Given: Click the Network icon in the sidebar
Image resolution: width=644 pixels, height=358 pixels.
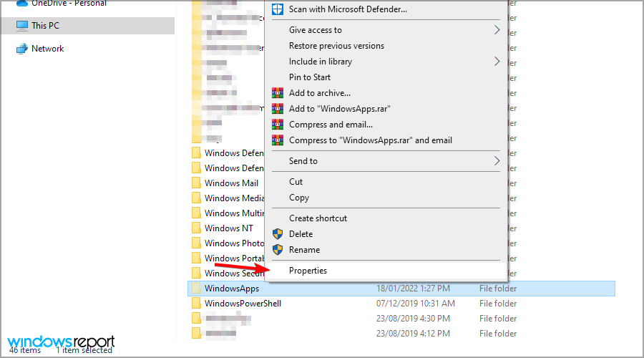Looking at the screenshot, I should click(x=22, y=49).
